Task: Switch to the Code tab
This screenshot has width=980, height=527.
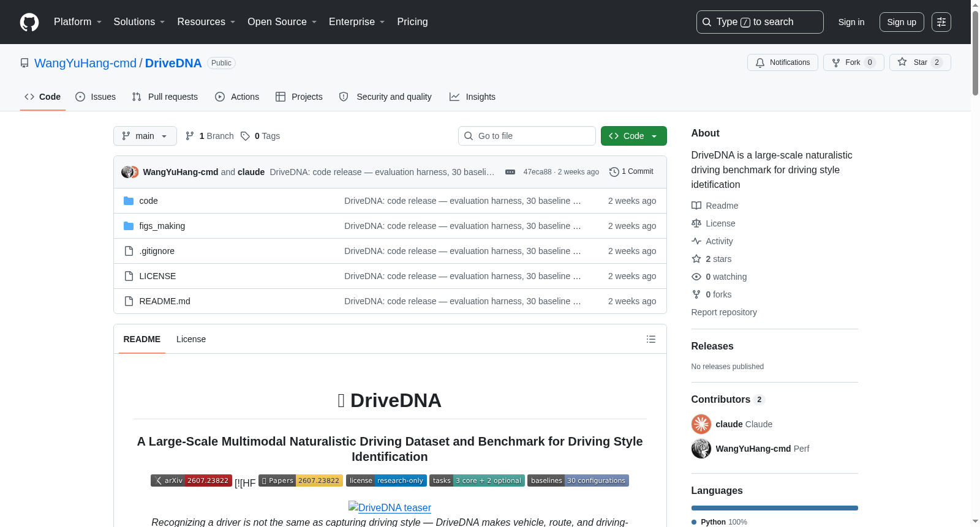Action: tap(43, 97)
